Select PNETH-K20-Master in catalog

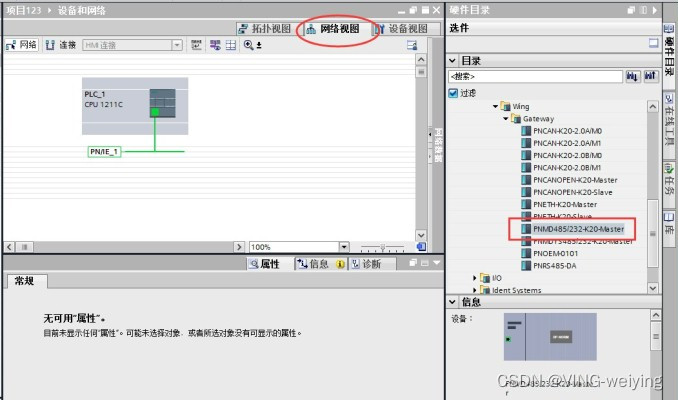pyautogui.click(x=565, y=204)
